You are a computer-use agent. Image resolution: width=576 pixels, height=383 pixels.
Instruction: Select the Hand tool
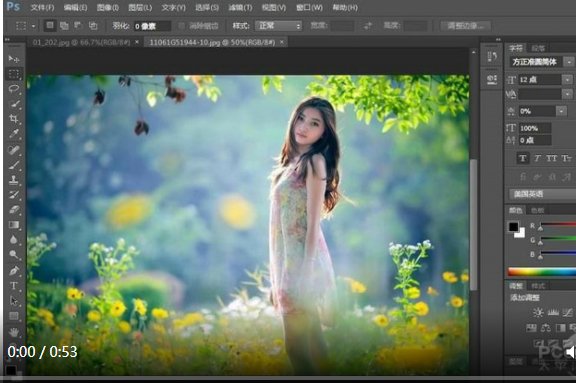coord(14,332)
